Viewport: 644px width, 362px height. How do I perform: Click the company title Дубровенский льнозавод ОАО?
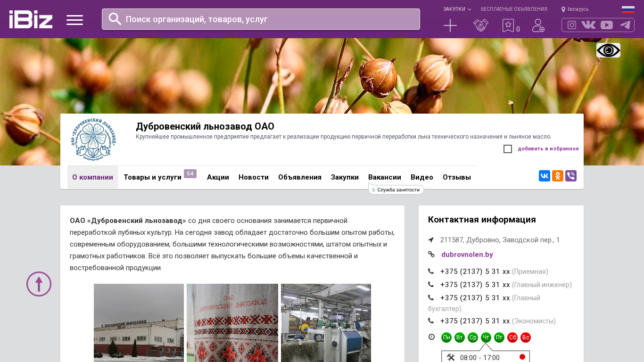coord(205,126)
